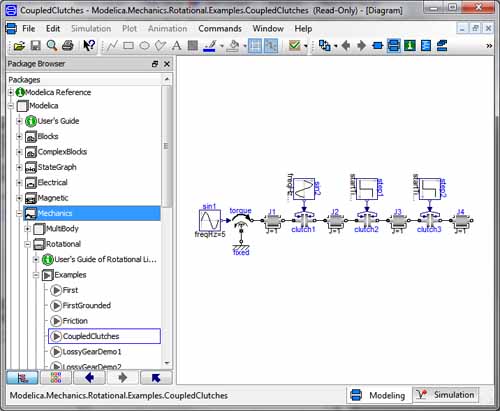Image resolution: width=500 pixels, height=411 pixels.
Task: Click the fill color bucket swatch
Action: click(233, 46)
